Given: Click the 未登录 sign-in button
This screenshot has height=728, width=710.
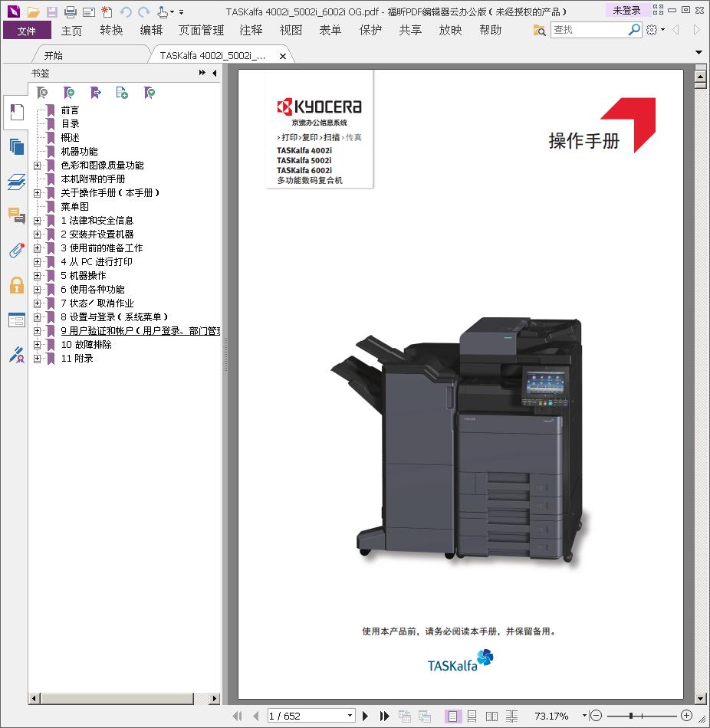Looking at the screenshot, I should coord(626,11).
